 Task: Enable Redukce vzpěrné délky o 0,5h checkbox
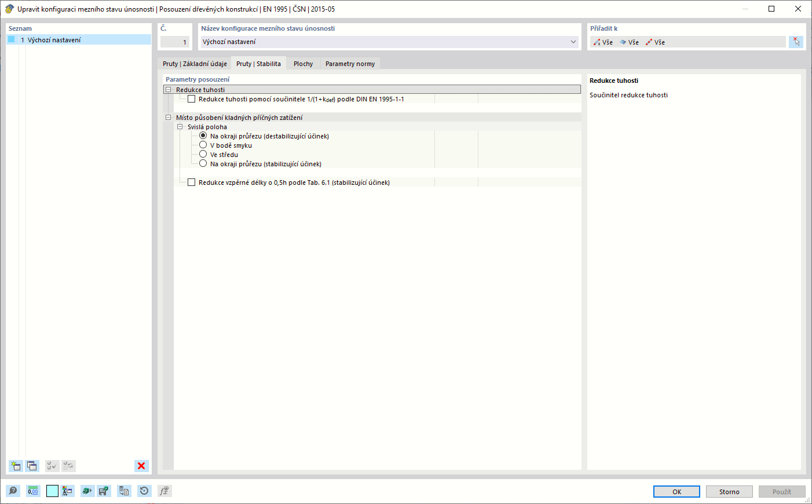click(191, 182)
